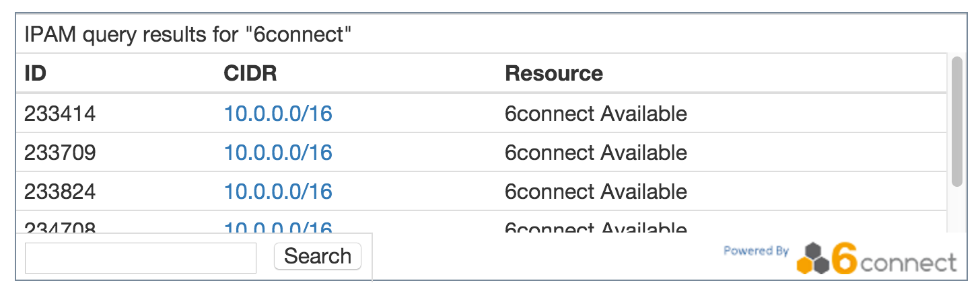This screenshot has height=289, width=980.
Task: Click the Resource cell in row 233709
Action: 595,153
